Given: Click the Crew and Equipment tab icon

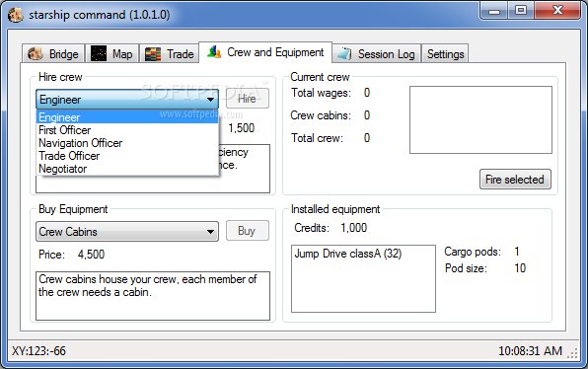Looking at the screenshot, I should click(214, 51).
